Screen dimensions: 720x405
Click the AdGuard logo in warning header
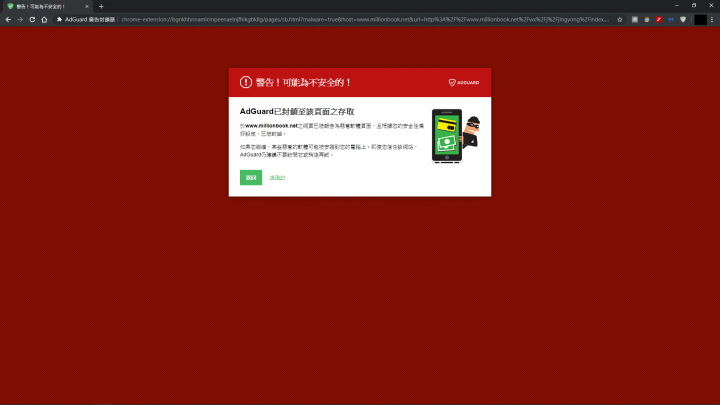(464, 83)
